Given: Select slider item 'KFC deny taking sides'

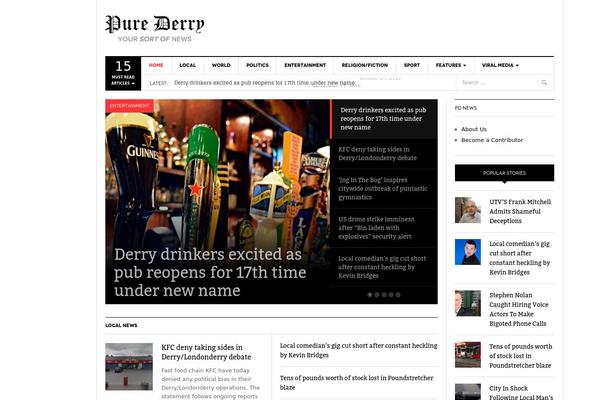Looking at the screenshot, I should 384,153.
